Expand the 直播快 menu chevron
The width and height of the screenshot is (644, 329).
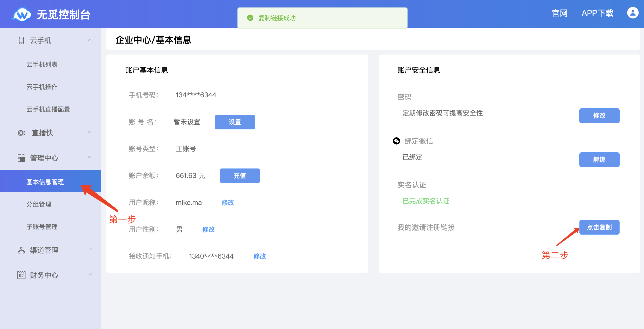(90, 132)
